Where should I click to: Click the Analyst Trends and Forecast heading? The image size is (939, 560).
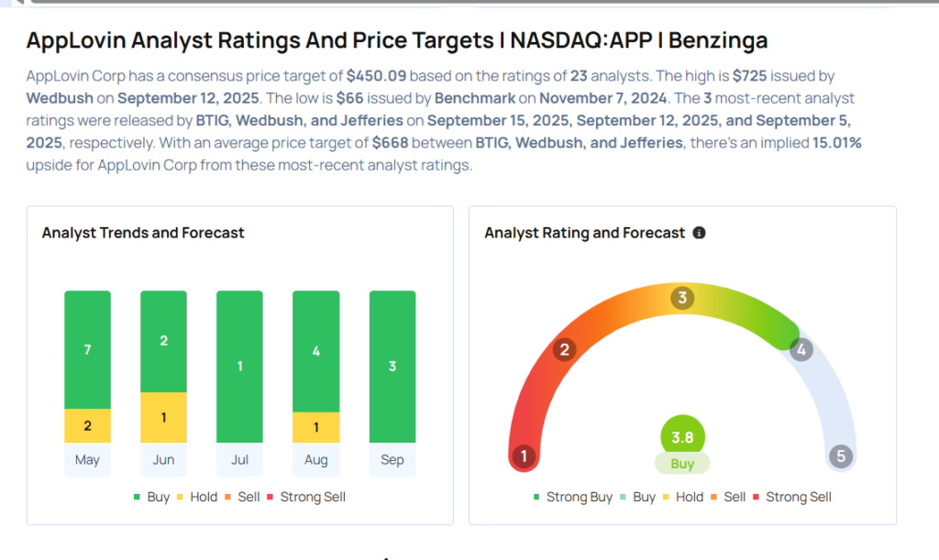point(143,233)
